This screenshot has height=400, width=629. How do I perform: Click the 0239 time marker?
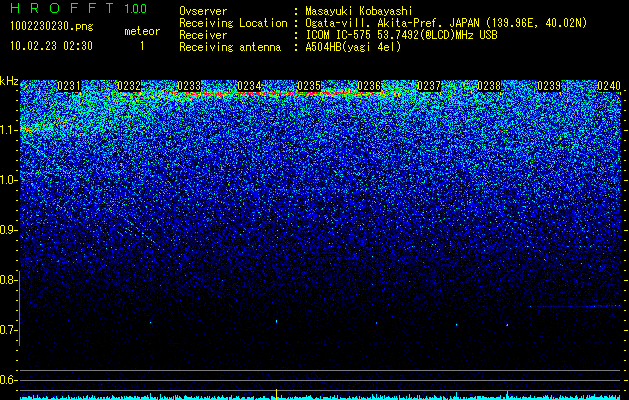[549, 86]
